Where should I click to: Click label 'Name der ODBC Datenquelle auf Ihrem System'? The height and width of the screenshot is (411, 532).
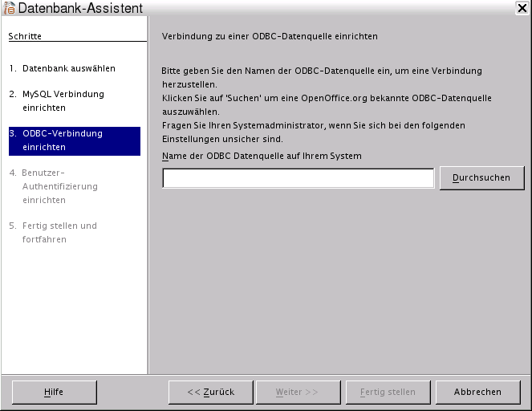(262, 156)
